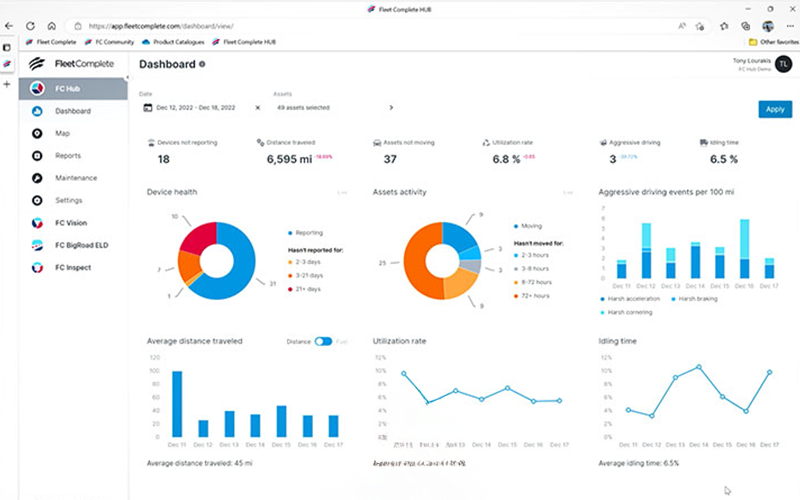Click the Settings gear icon in sidebar
Image resolution: width=800 pixels, height=500 pixels.
tap(37, 200)
